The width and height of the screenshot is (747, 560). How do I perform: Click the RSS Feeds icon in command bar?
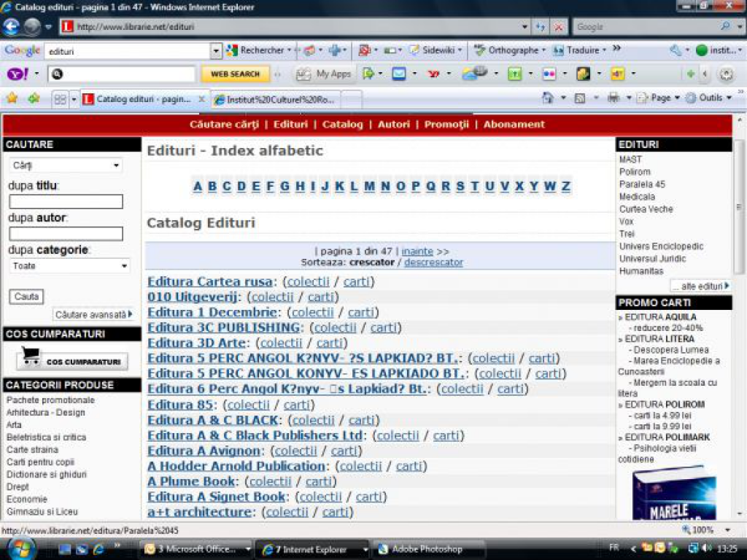coord(580,98)
